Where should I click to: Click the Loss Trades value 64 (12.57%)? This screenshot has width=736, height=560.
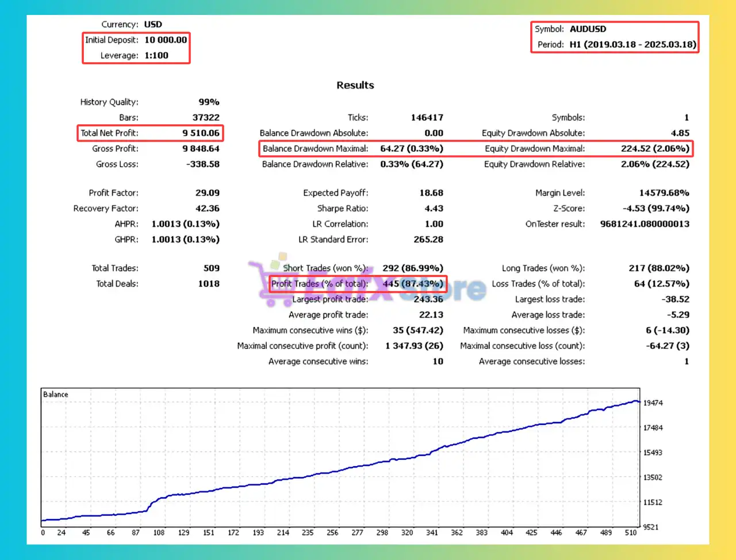(661, 283)
